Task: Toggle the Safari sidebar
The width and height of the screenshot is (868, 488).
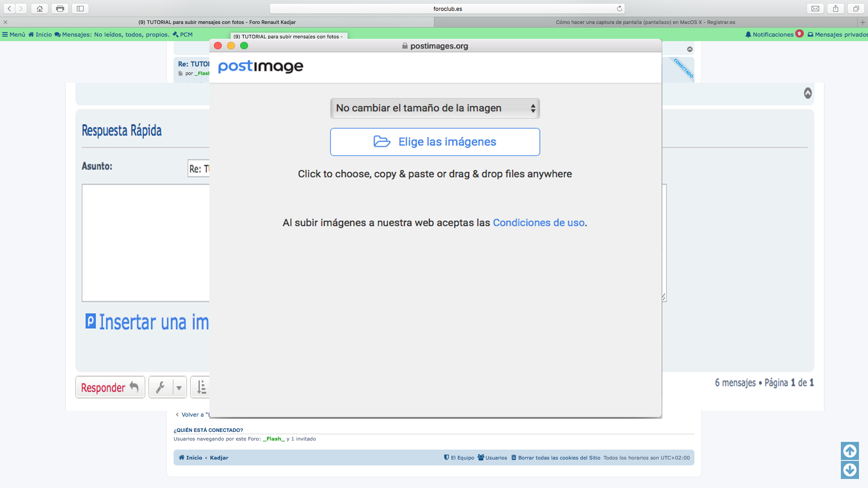Action: (x=80, y=9)
